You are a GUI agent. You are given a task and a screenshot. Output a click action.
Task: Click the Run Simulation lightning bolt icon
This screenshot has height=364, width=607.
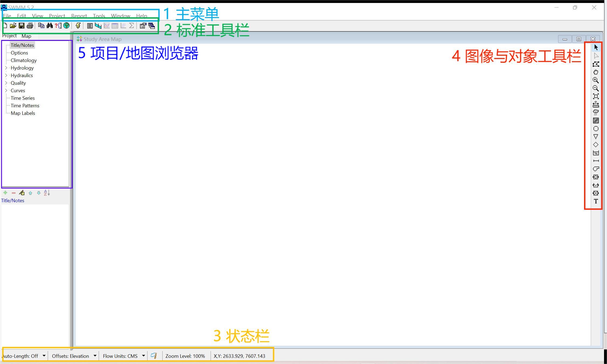pos(78,26)
